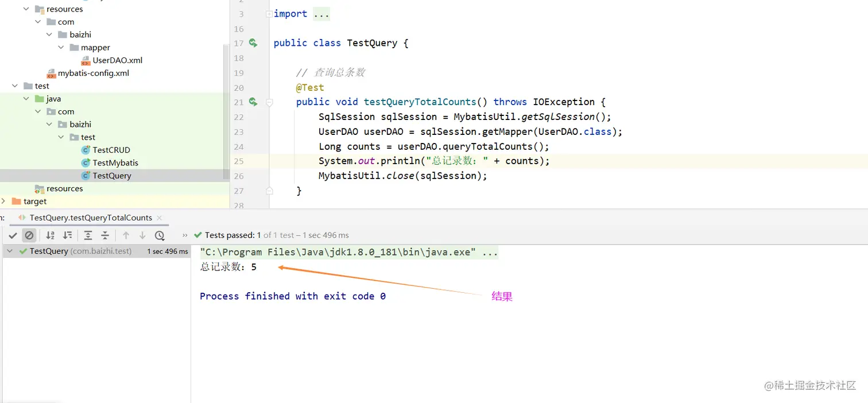Collapse the mapper folder

(61, 48)
